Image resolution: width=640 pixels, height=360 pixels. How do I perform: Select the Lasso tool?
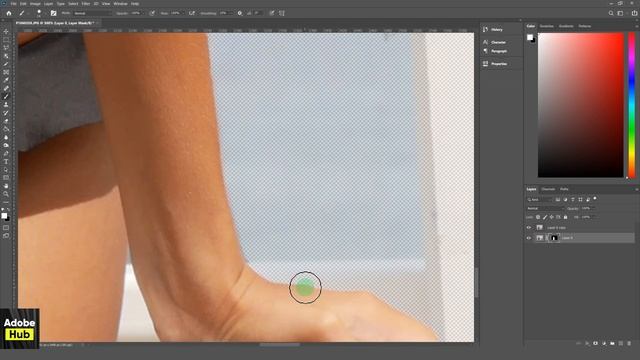(6, 48)
